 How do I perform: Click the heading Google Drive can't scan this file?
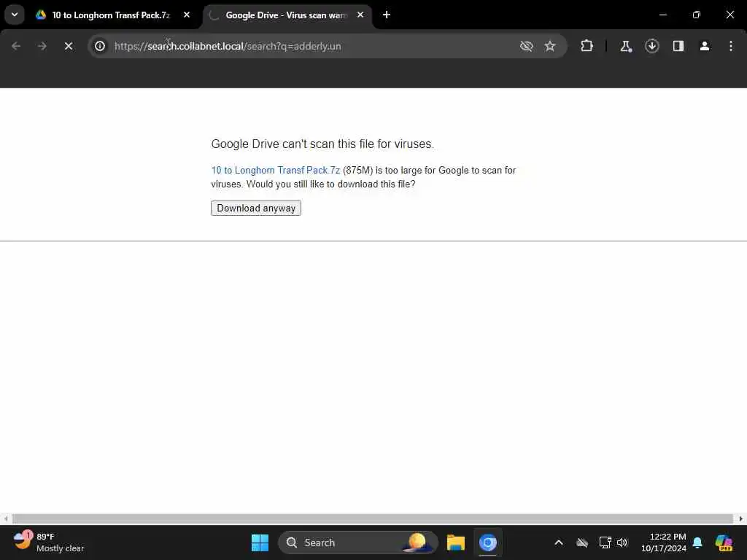[x=322, y=144]
